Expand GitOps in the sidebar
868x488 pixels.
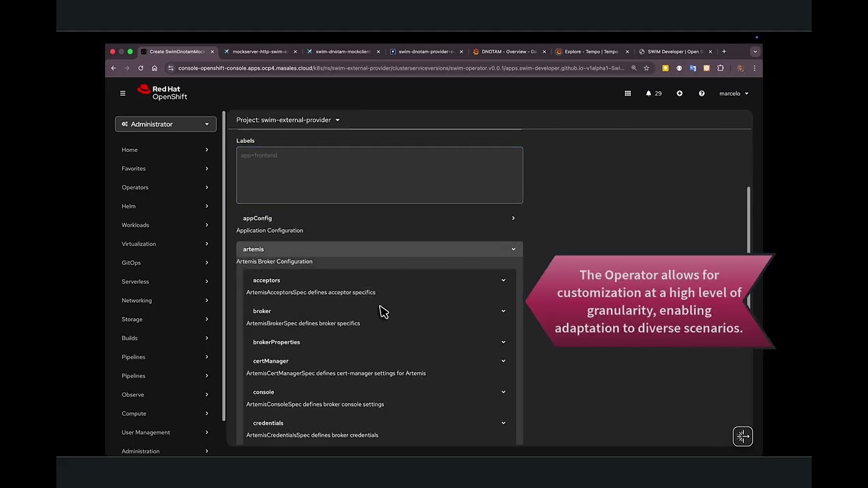[x=165, y=263]
